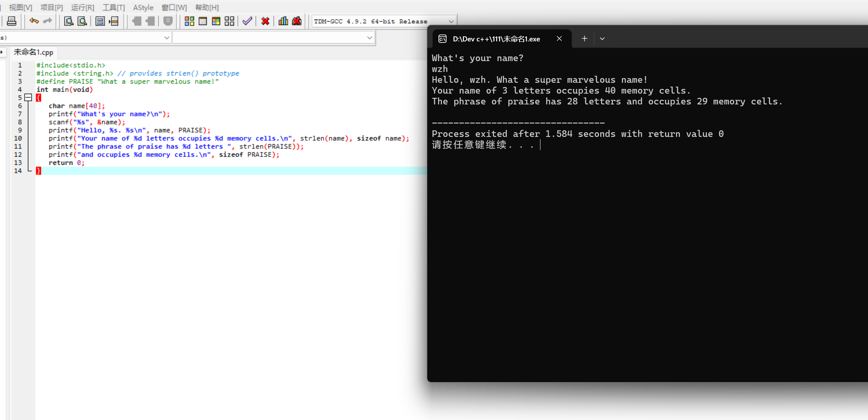The height and width of the screenshot is (420, 868).
Task: Close the 未命名1.exe console tab
Action: (x=559, y=39)
